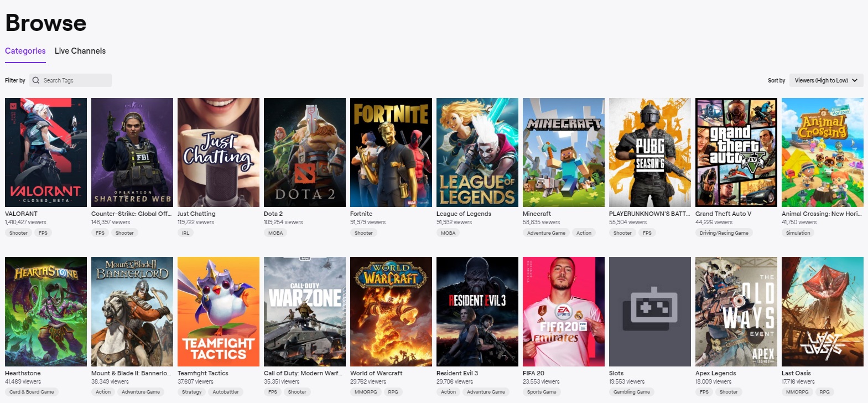Select the Driving/Racing Game tag
The width and height of the screenshot is (868, 403).
pyautogui.click(x=724, y=233)
